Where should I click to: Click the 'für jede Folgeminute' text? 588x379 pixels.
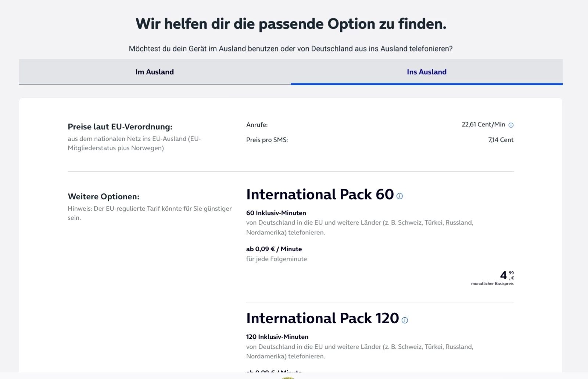pyautogui.click(x=276, y=259)
